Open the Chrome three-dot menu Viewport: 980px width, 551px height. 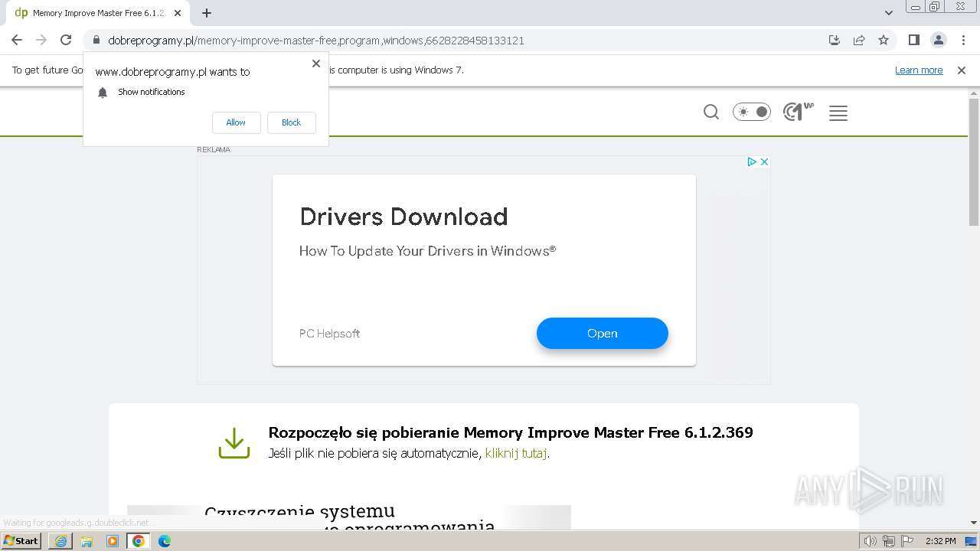962,40
